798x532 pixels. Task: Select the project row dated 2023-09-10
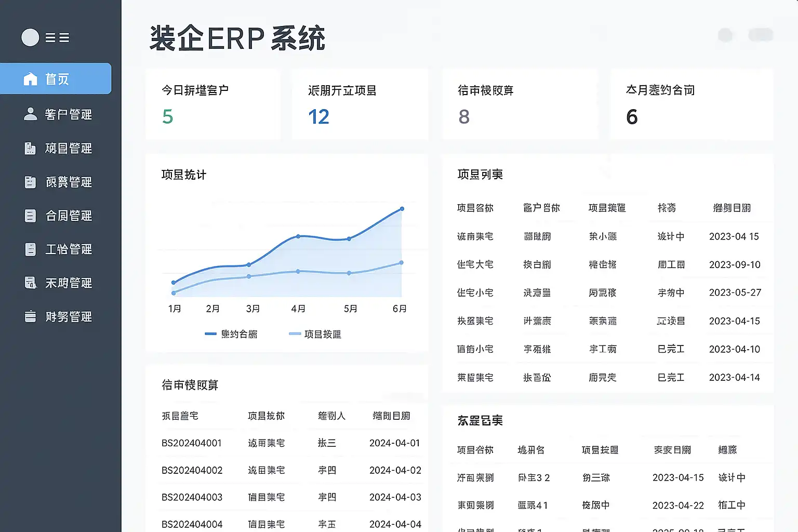[x=607, y=264]
